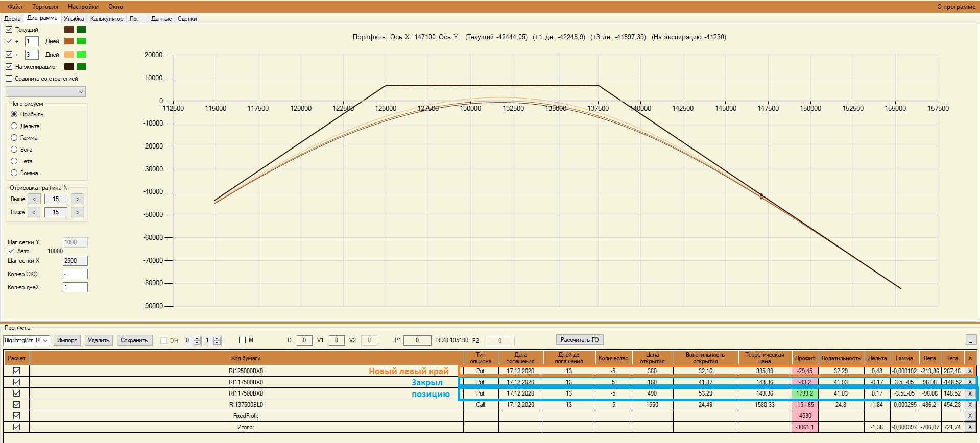Click the Импорт button
980x443 pixels.
67,340
